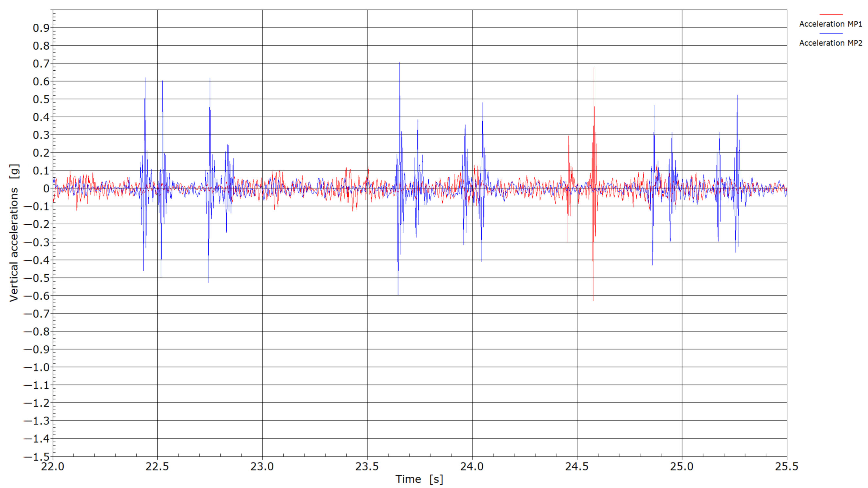
Task: Click the 24.0 tick label on time axis
Action: (x=472, y=467)
